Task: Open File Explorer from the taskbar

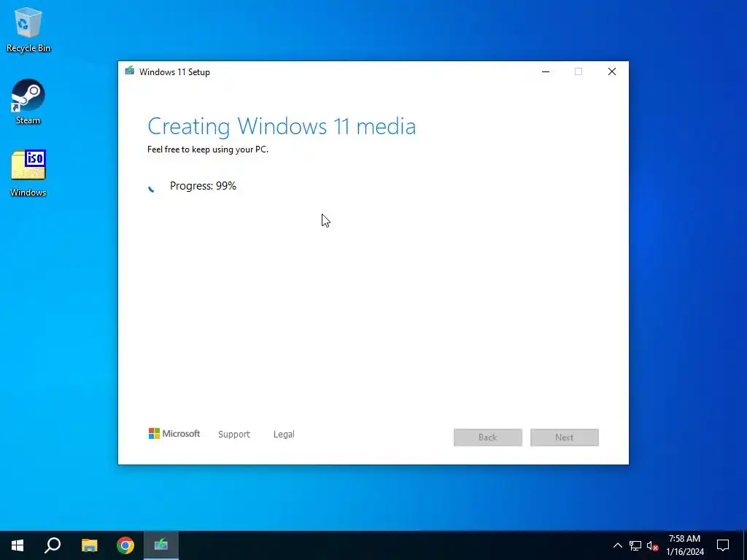Action: pyautogui.click(x=89, y=545)
